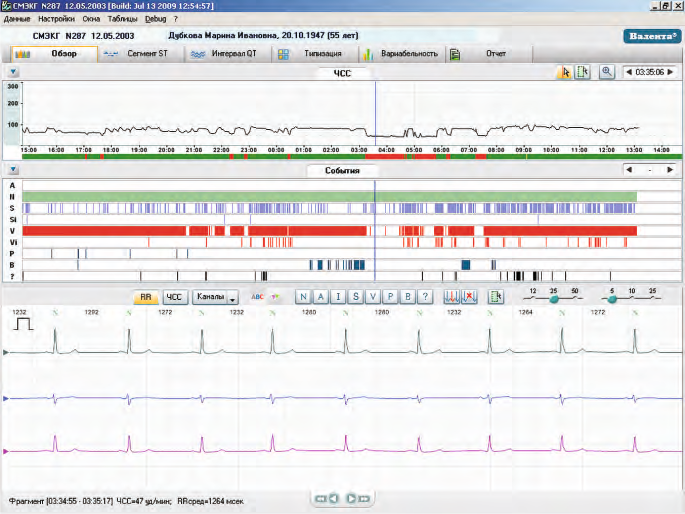Click the zoom magnifier in ЧСС panel
The height and width of the screenshot is (514, 685).
[606, 72]
